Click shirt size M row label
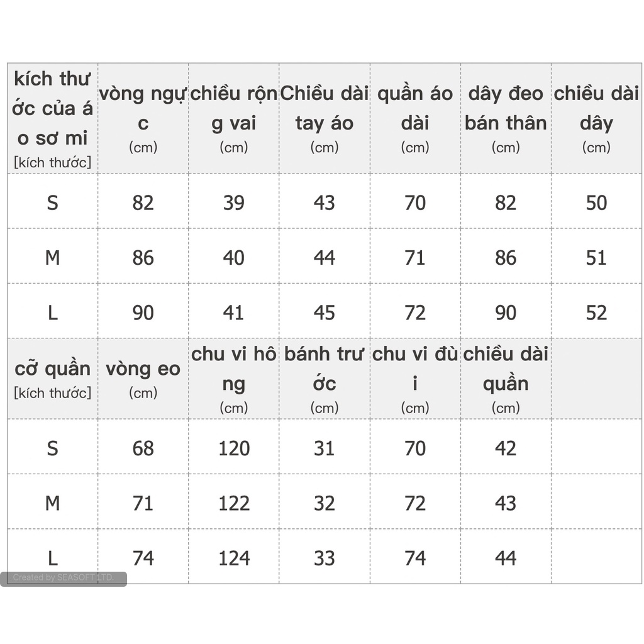 (53, 257)
